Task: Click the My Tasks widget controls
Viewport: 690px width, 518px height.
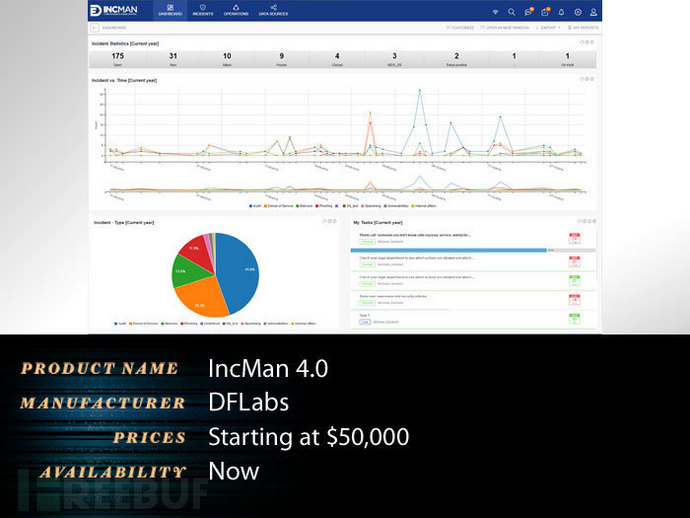Action: pyautogui.click(x=587, y=221)
